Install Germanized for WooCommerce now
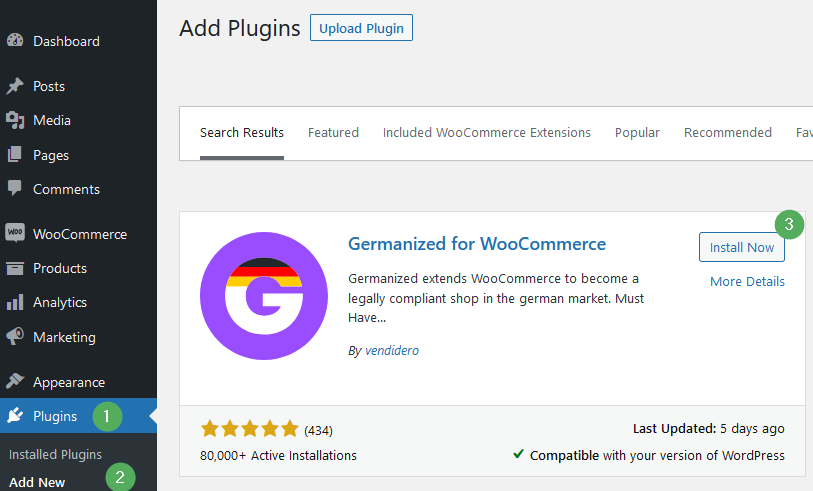The width and height of the screenshot is (813, 491). click(x=742, y=247)
